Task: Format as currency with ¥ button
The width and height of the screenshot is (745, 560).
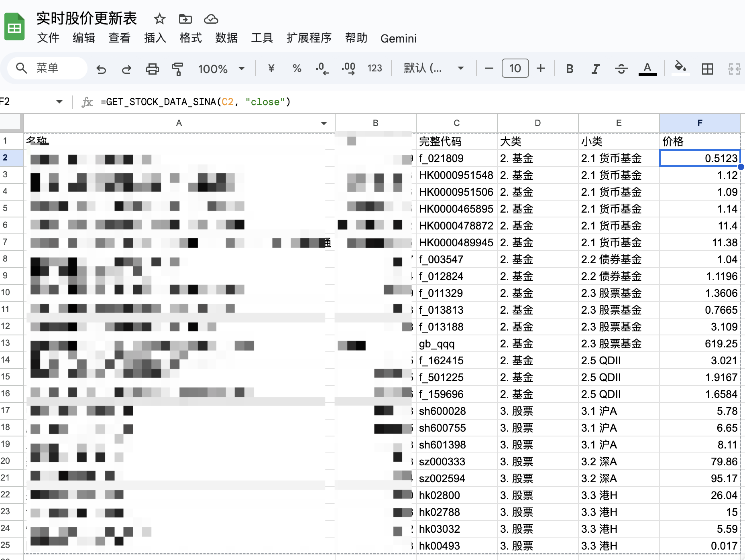Action: point(271,69)
